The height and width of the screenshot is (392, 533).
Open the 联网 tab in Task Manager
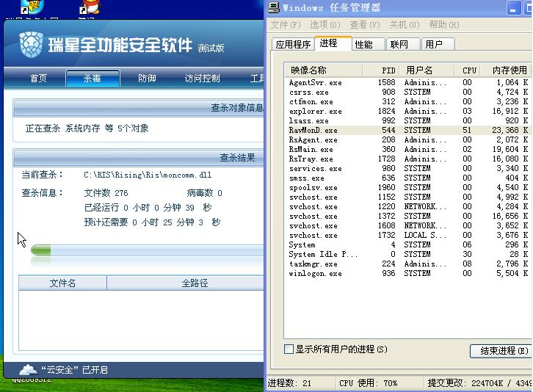[x=403, y=44]
